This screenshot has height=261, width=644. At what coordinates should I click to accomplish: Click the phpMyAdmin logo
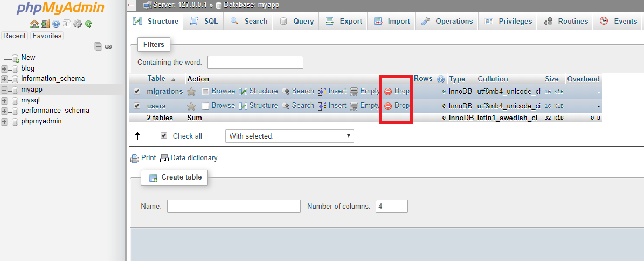point(60,8)
